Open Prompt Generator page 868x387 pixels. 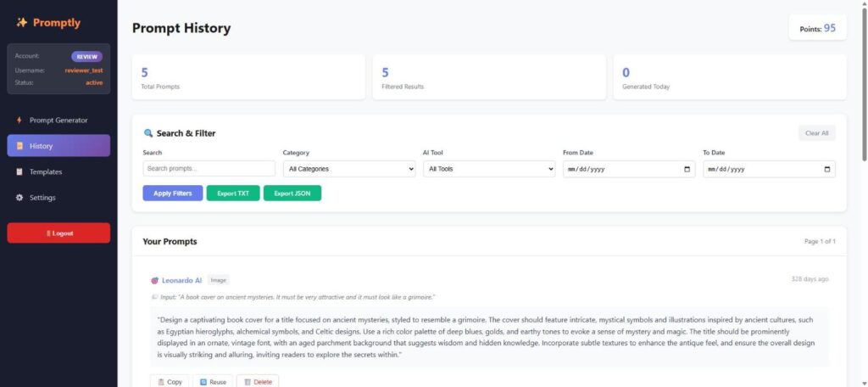(x=58, y=121)
